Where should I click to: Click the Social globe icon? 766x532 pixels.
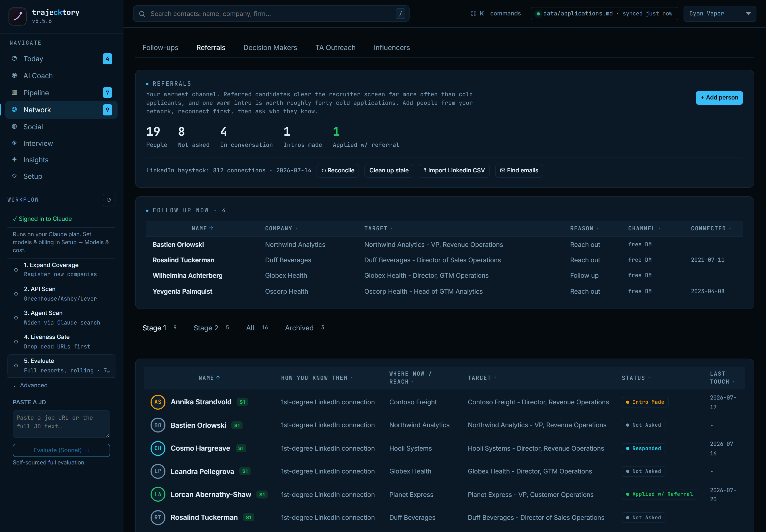[14, 126]
